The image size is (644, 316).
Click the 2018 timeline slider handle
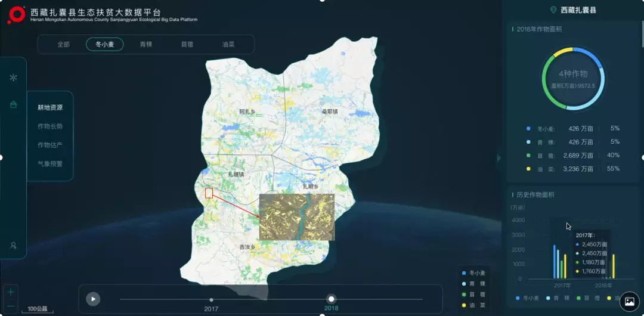pos(332,299)
